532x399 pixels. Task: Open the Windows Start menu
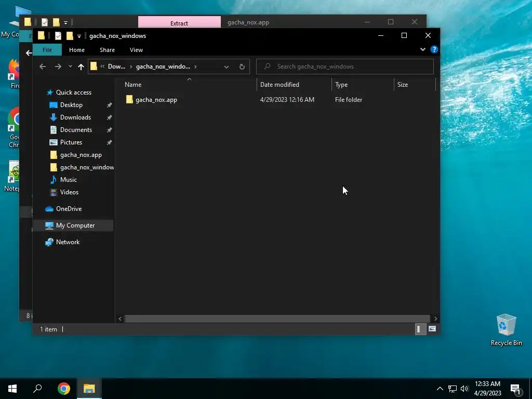pyautogui.click(x=12, y=389)
